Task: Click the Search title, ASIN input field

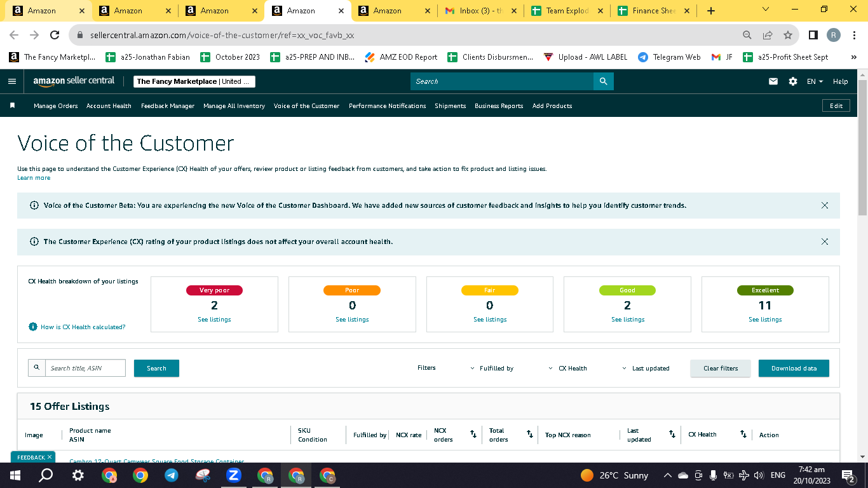Action: tap(85, 368)
